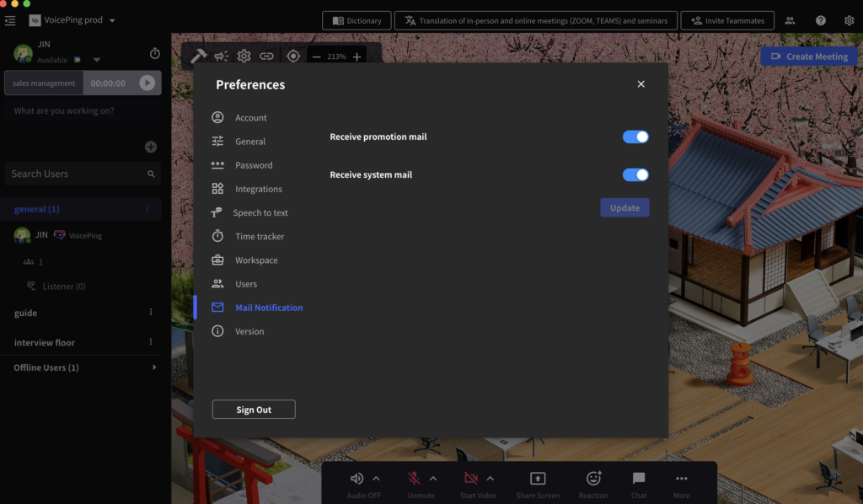Screen dimensions: 863x504
Task: Click the add plus icon in sidebar
Action: coord(151,147)
